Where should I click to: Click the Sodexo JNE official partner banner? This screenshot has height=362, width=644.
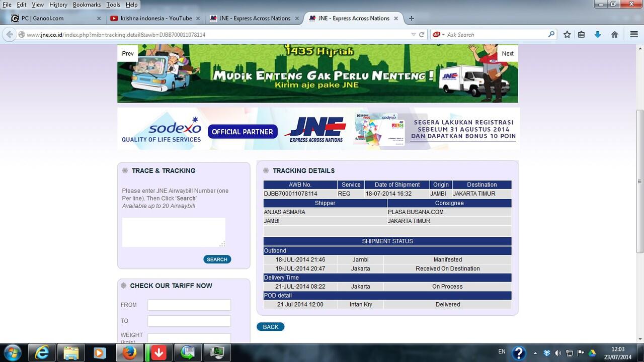click(318, 129)
